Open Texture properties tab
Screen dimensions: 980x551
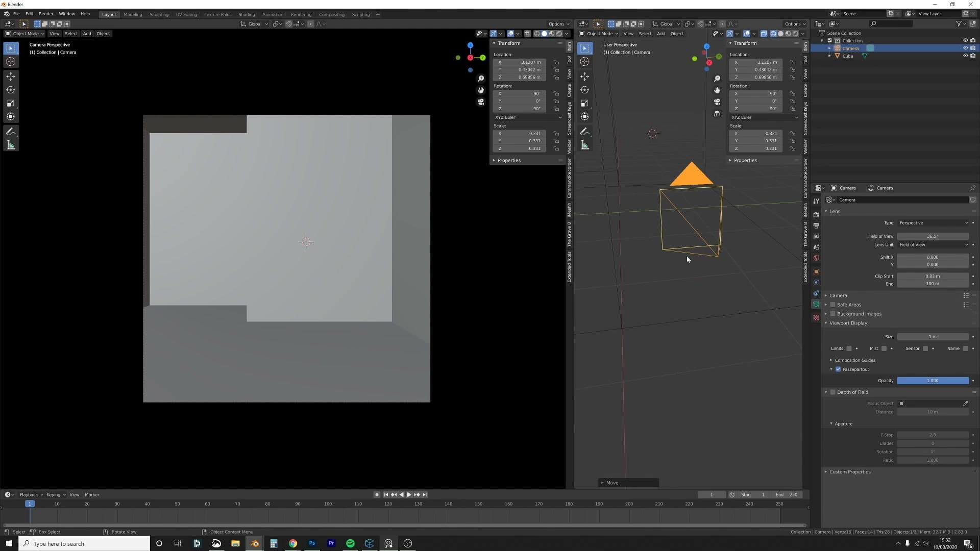[816, 318]
